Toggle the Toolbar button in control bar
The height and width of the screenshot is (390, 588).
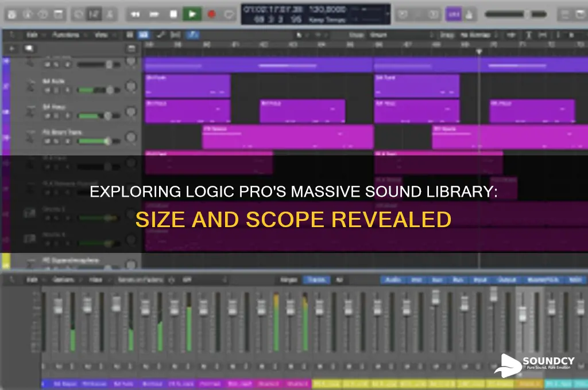[x=59, y=14]
